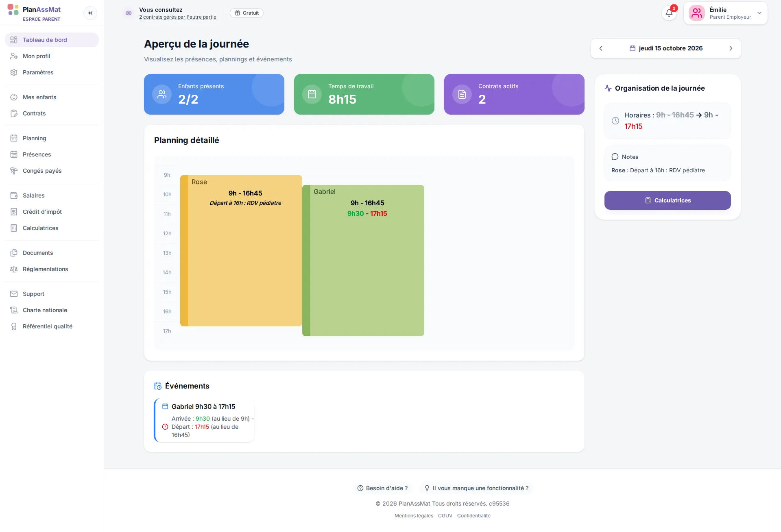The image size is (781, 532).
Task: Click the Présences sidebar icon
Action: click(14, 154)
